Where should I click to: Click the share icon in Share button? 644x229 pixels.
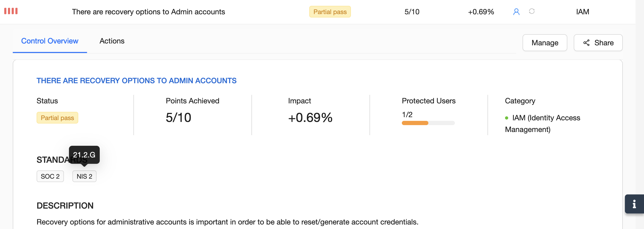[x=586, y=43]
